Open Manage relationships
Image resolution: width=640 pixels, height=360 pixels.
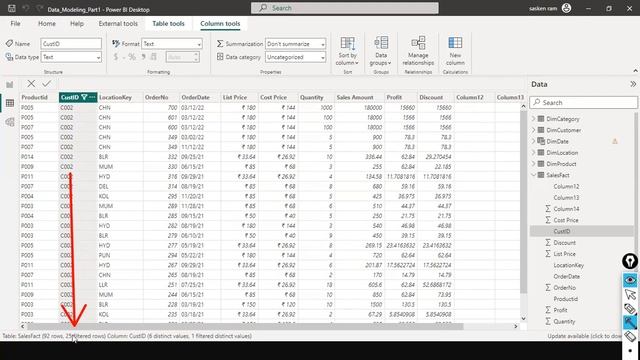tap(418, 51)
